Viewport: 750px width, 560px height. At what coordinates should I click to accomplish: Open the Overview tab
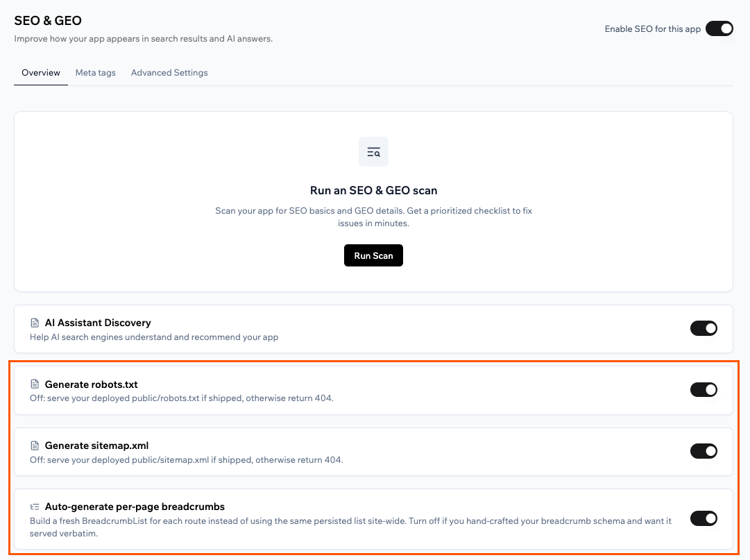click(41, 73)
